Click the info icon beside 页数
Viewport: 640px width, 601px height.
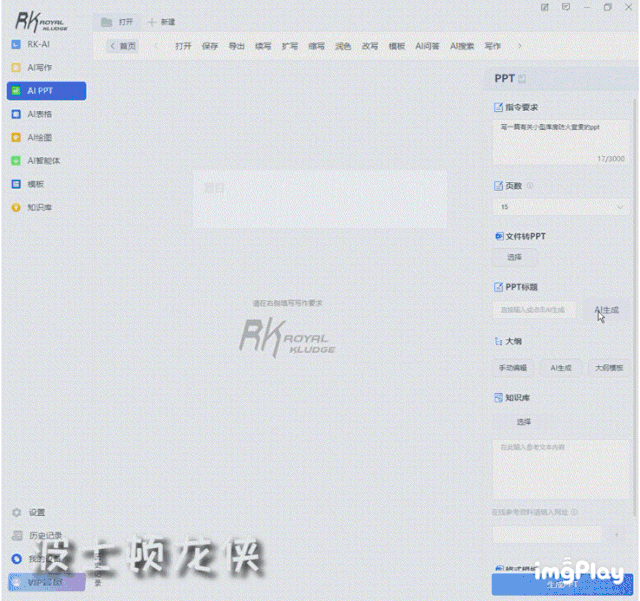[x=530, y=185]
